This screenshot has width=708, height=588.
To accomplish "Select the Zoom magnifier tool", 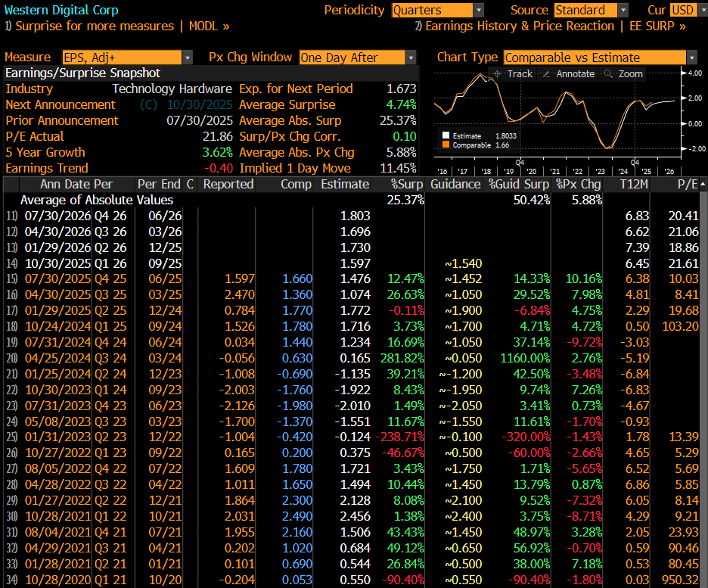I will (x=623, y=73).
